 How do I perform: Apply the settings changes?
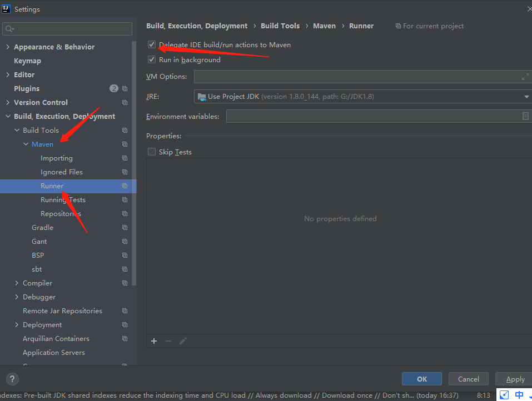[514, 379]
